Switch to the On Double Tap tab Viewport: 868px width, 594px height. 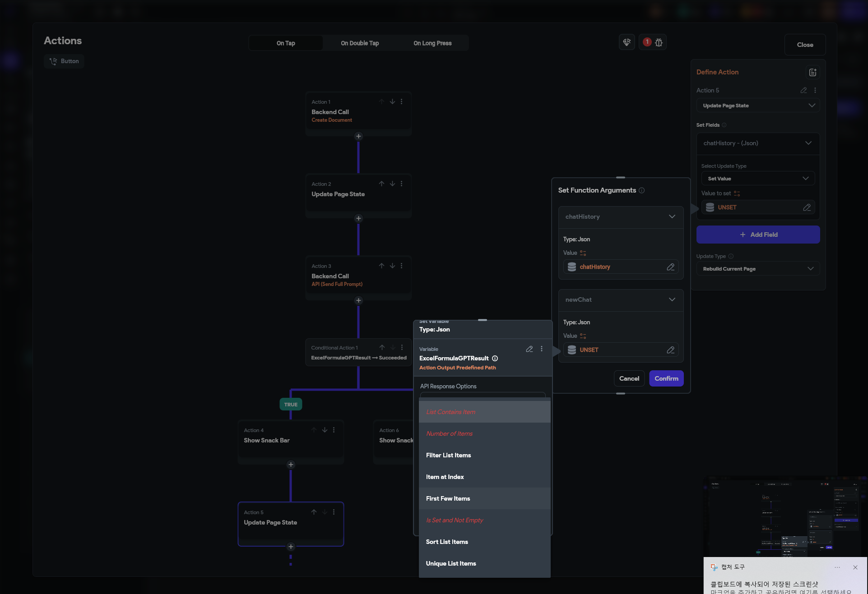(x=360, y=43)
